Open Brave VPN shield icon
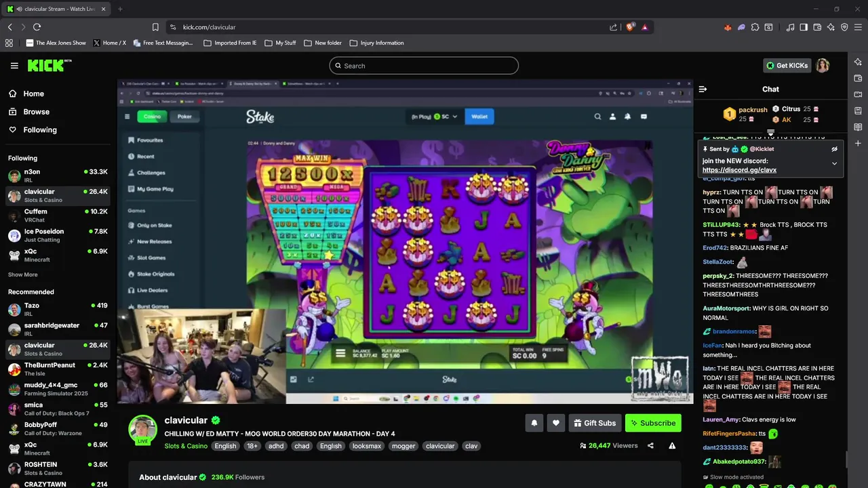This screenshot has width=868, height=488. [844, 27]
